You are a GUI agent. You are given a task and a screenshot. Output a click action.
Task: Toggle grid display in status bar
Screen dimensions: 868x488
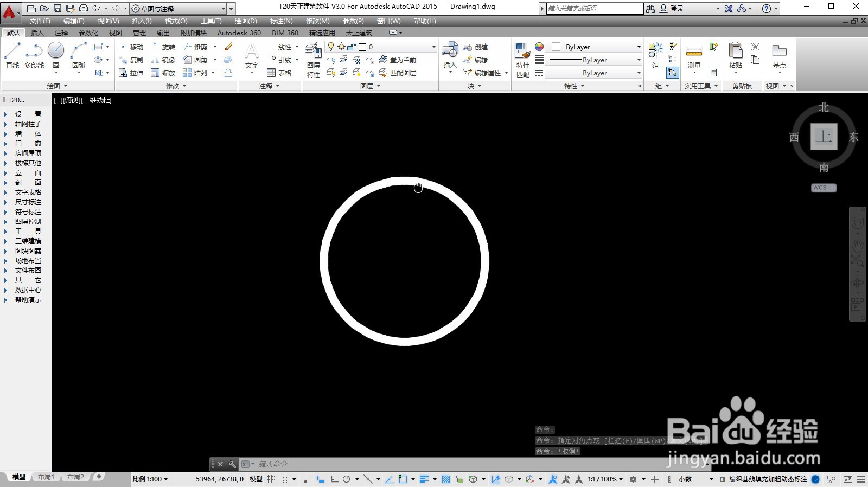[x=271, y=479]
